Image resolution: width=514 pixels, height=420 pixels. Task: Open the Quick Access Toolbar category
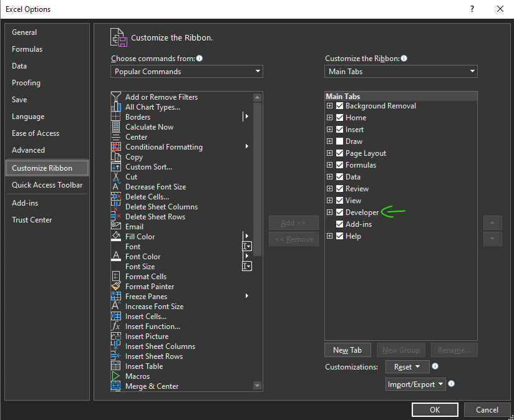click(x=47, y=185)
